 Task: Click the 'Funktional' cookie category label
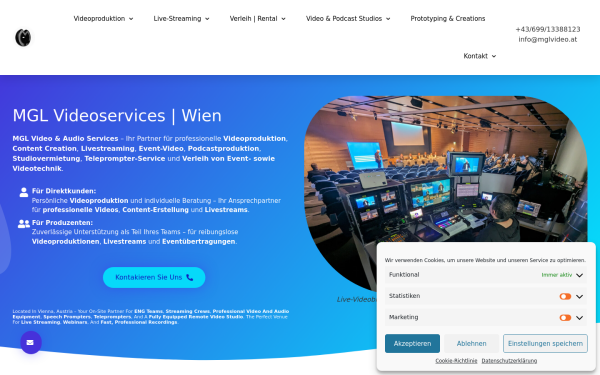point(404,275)
